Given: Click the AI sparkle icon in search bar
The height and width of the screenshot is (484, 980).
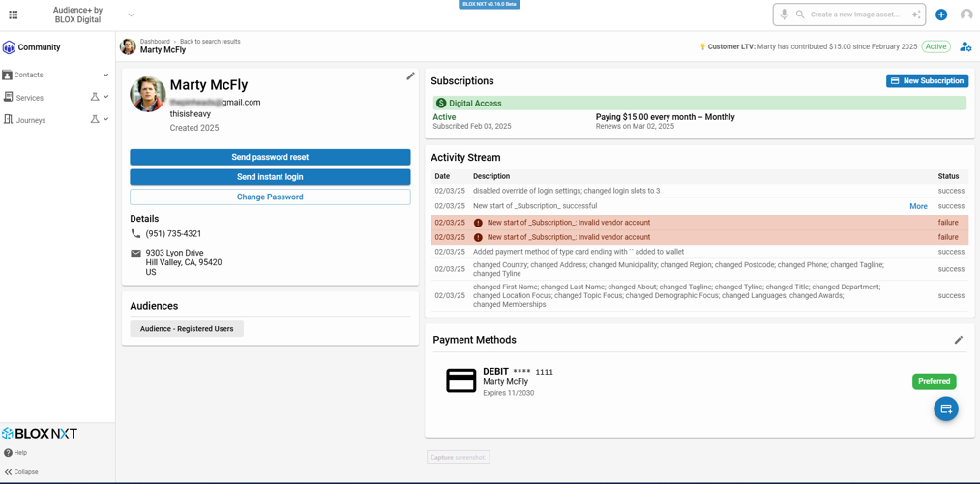Looking at the screenshot, I should (x=916, y=15).
